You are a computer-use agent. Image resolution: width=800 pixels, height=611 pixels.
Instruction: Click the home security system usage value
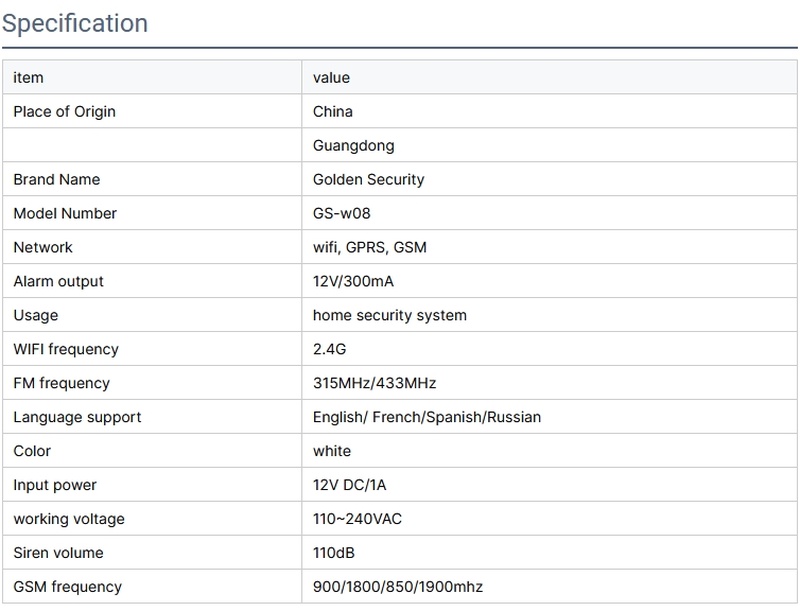390,316
